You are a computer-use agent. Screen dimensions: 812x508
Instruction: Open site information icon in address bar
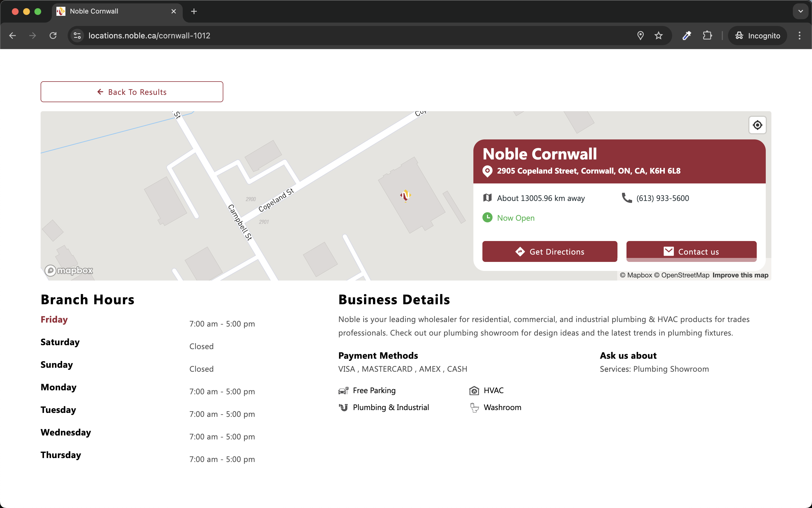click(78, 36)
